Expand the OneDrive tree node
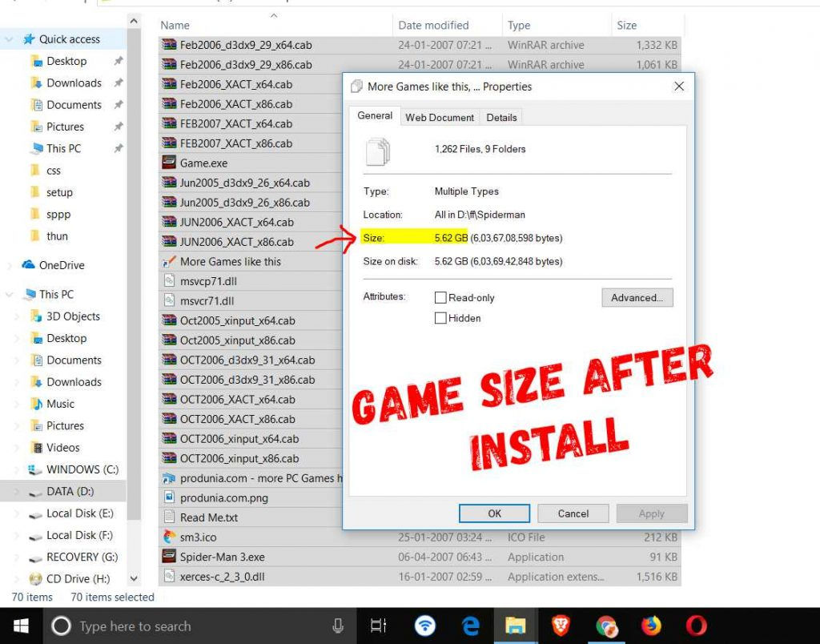820x644 pixels. (x=10, y=265)
